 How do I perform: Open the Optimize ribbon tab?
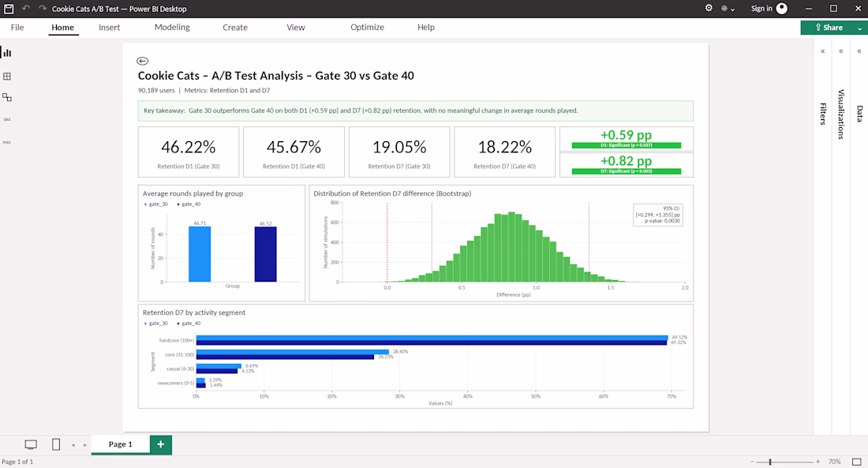pyautogui.click(x=367, y=27)
